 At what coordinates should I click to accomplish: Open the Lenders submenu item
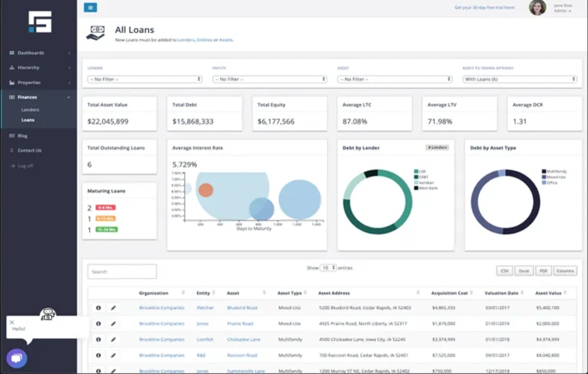[30, 110]
